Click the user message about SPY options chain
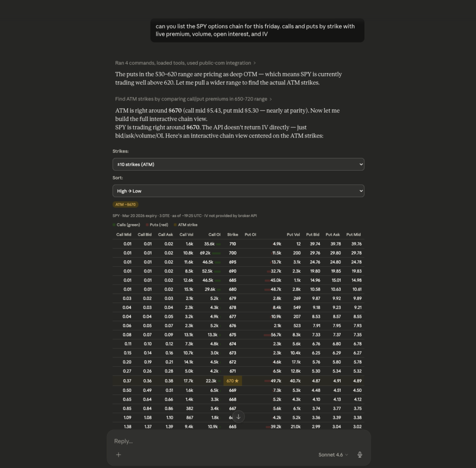476x468 pixels. 257,30
